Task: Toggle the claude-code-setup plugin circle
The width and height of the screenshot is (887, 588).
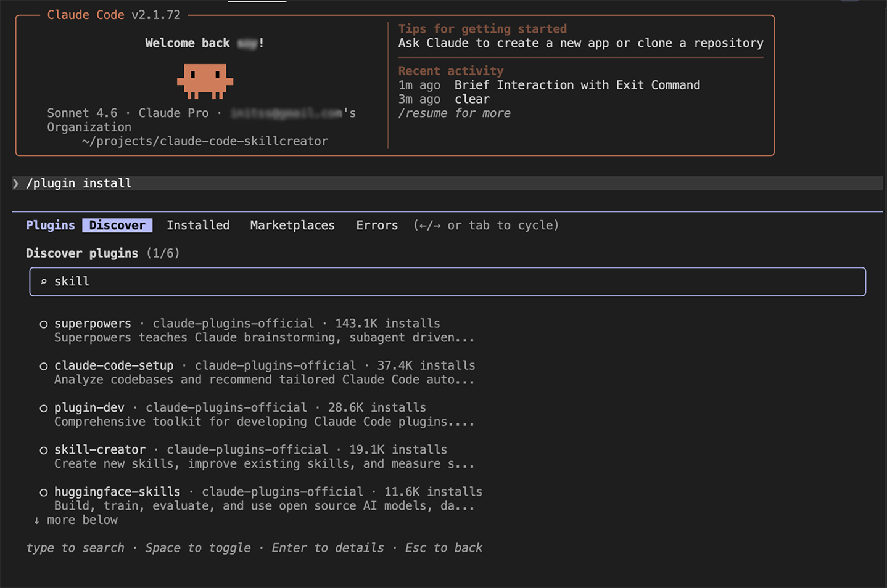Action: [x=44, y=366]
